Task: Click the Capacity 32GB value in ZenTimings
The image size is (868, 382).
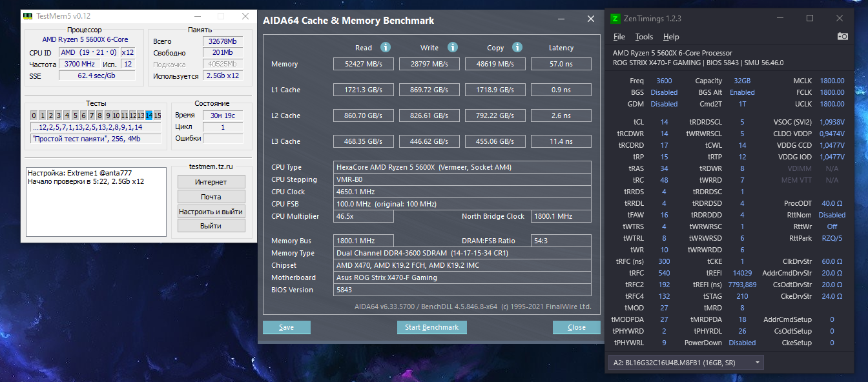Action: click(x=742, y=81)
